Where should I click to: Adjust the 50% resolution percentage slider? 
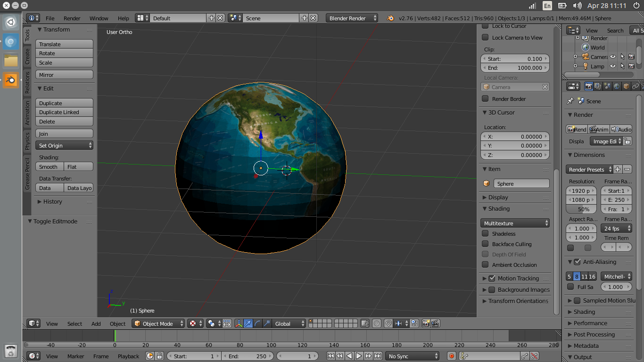tap(581, 209)
